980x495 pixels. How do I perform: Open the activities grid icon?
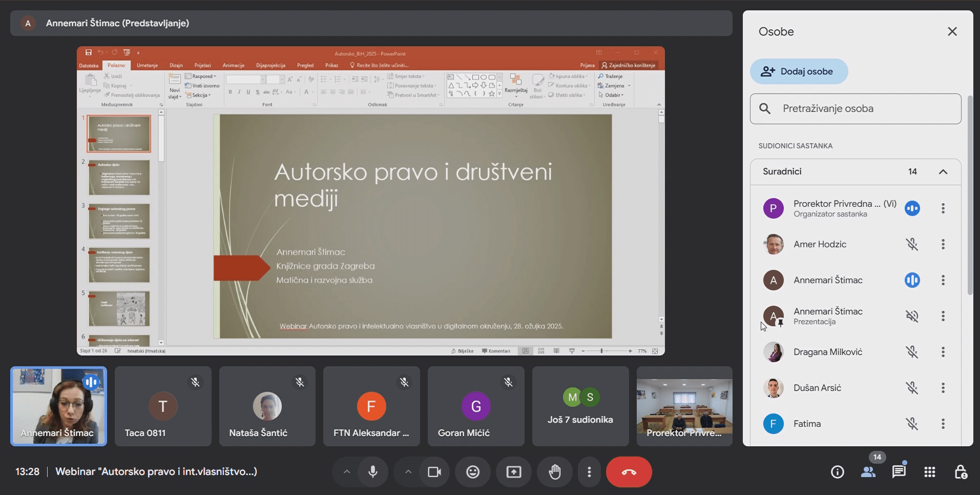(x=930, y=472)
